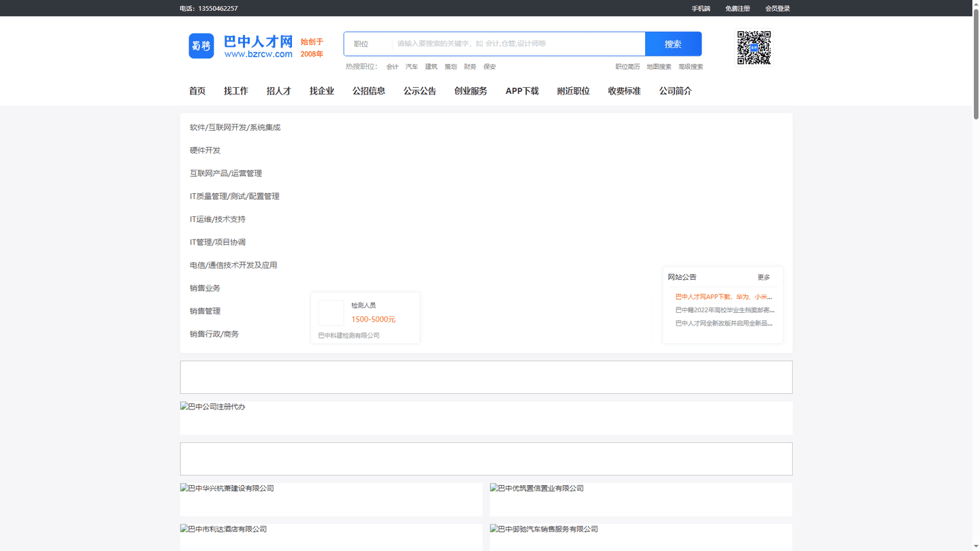Open announcement 巴中人才网APP下载、华为、小米
This screenshot has width=980, height=551.
[724, 297]
